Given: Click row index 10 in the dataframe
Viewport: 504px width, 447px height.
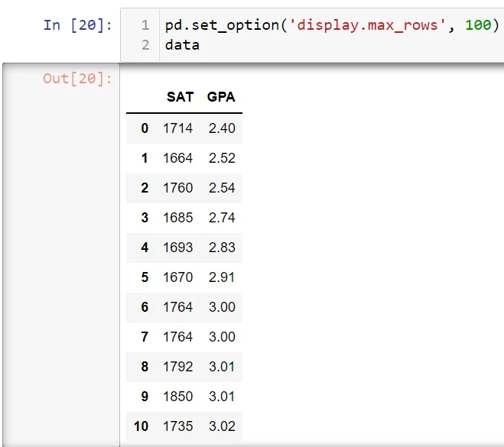Looking at the screenshot, I should click(141, 426).
